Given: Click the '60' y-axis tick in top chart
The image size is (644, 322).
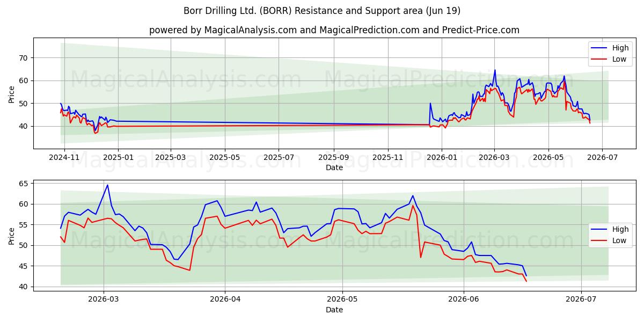Looking at the screenshot, I should click(24, 80).
